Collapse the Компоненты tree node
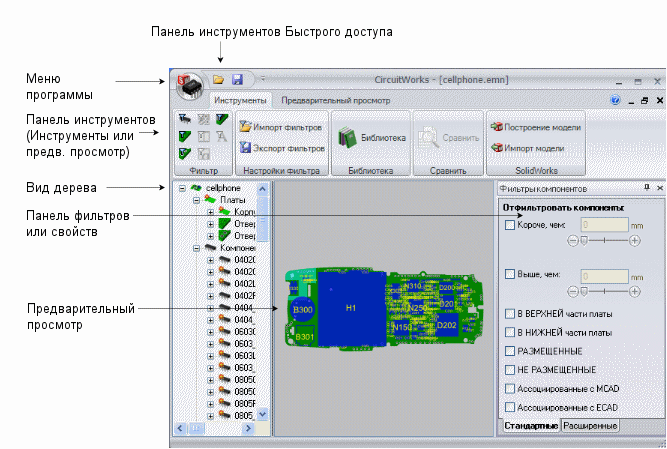667x449 pixels. pos(197,248)
